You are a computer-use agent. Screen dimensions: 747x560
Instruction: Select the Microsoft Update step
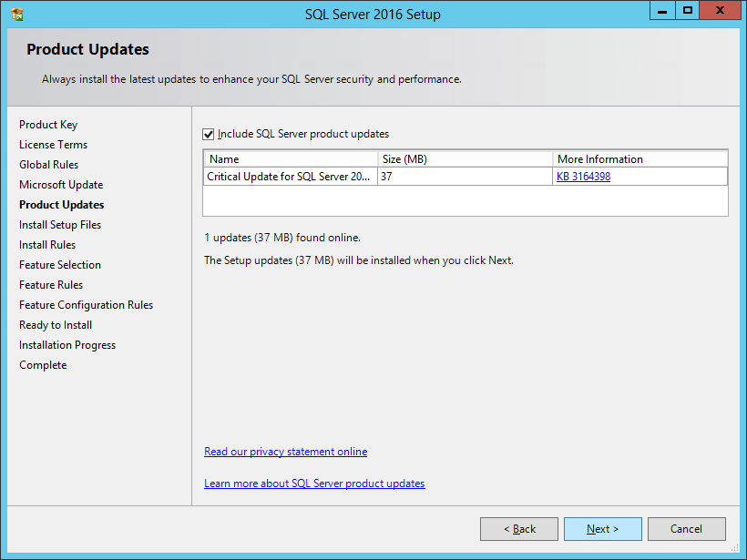pyautogui.click(x=61, y=185)
